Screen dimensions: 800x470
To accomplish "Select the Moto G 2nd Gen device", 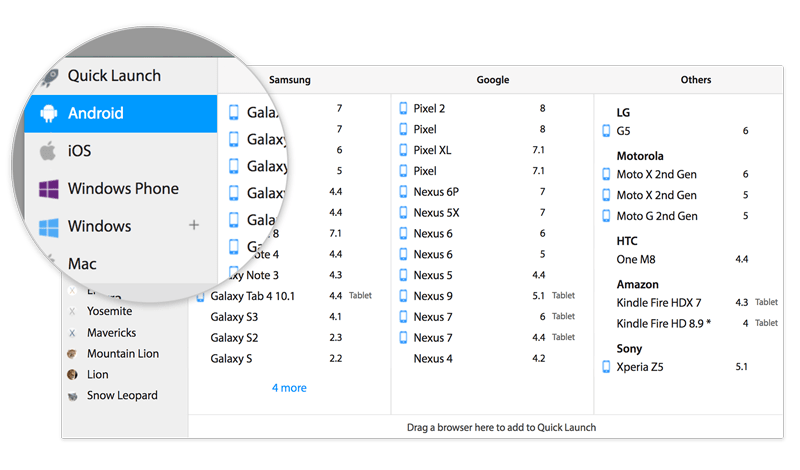I will [656, 216].
